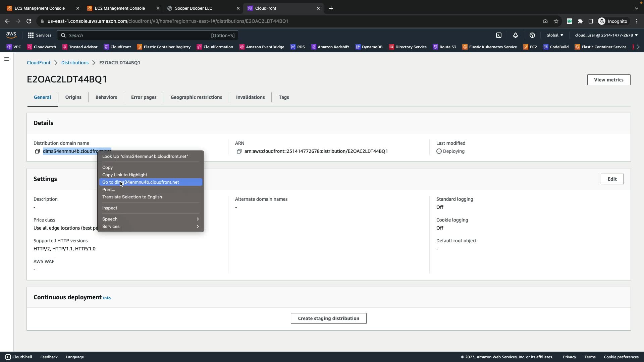644x362 pixels.
Task: Bookmark this page with the star icon
Action: (x=556, y=21)
